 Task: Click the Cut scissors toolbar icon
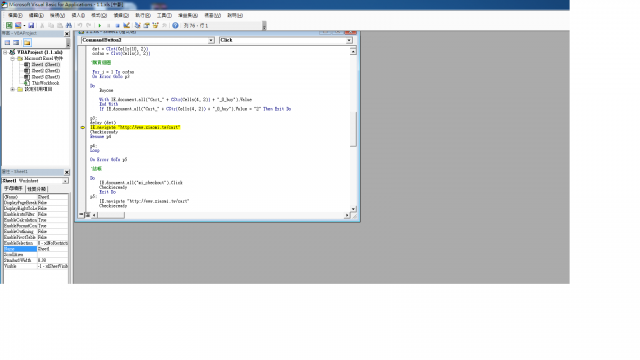click(42, 25)
